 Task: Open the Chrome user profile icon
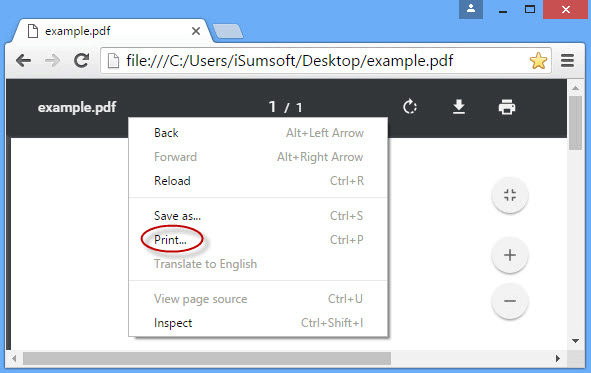tap(471, 9)
